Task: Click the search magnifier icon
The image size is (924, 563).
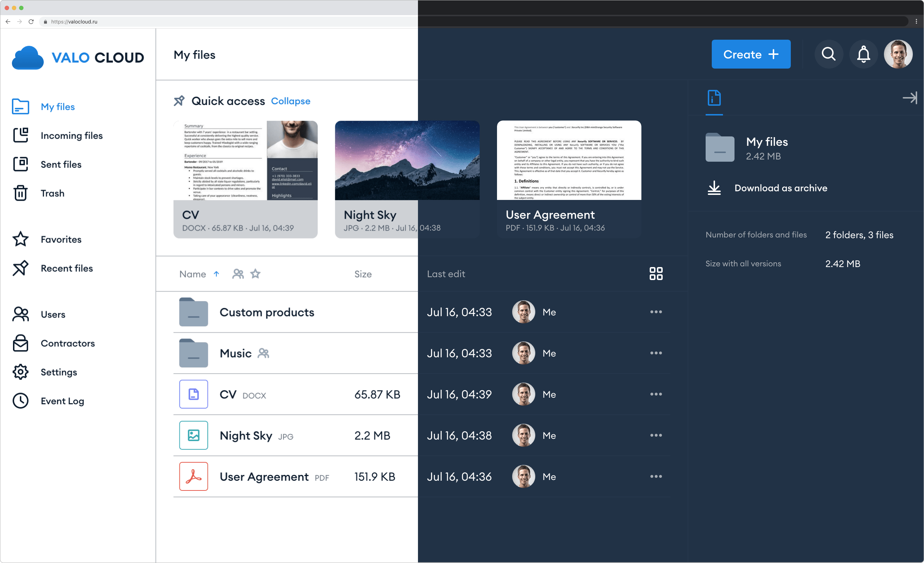Action: click(828, 54)
